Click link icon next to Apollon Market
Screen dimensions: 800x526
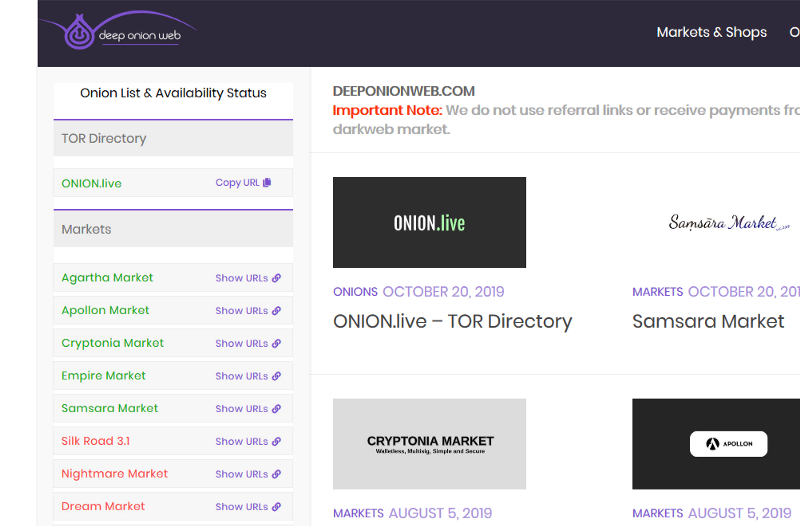[x=276, y=311]
